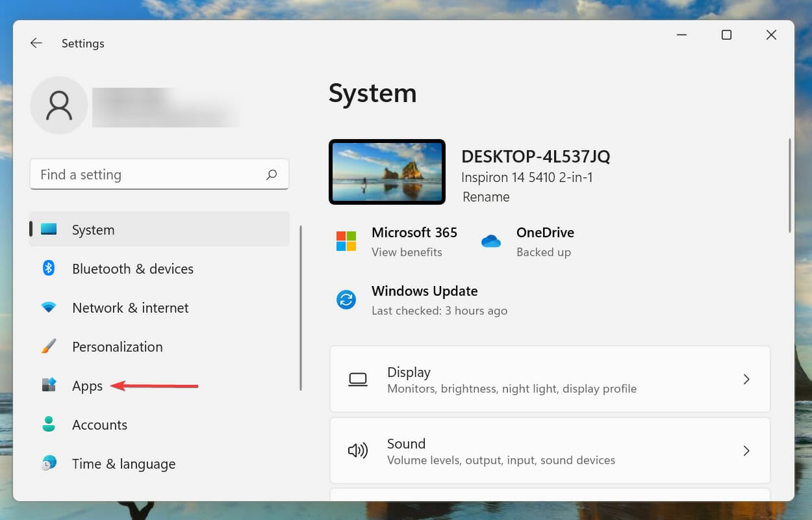Open Network & internet settings
The image size is (812, 520).
131,307
